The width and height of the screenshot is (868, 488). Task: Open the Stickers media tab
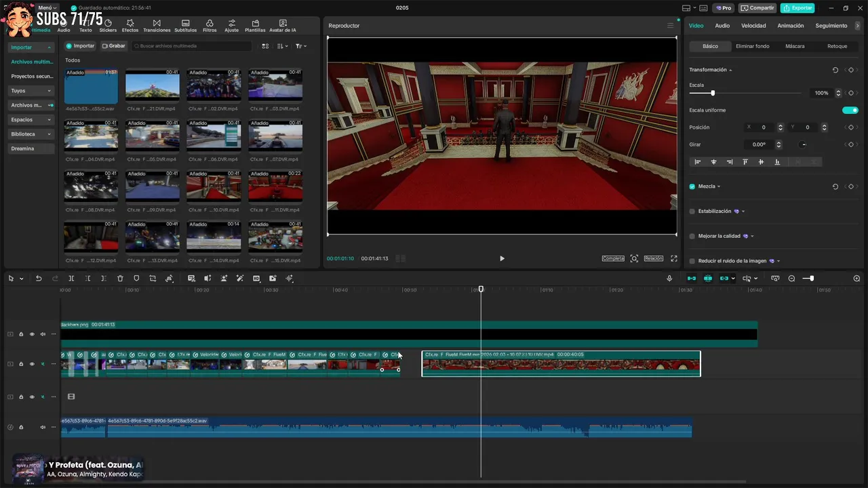coord(108,26)
